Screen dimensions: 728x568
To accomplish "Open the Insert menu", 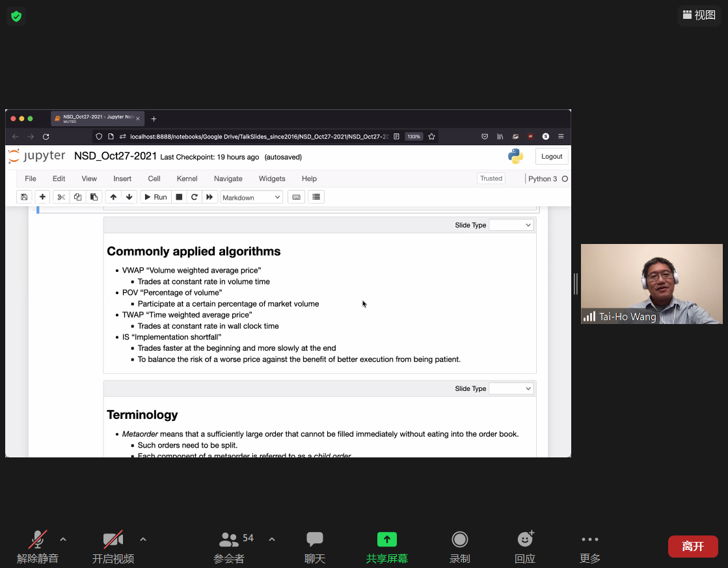I will pos(122,178).
